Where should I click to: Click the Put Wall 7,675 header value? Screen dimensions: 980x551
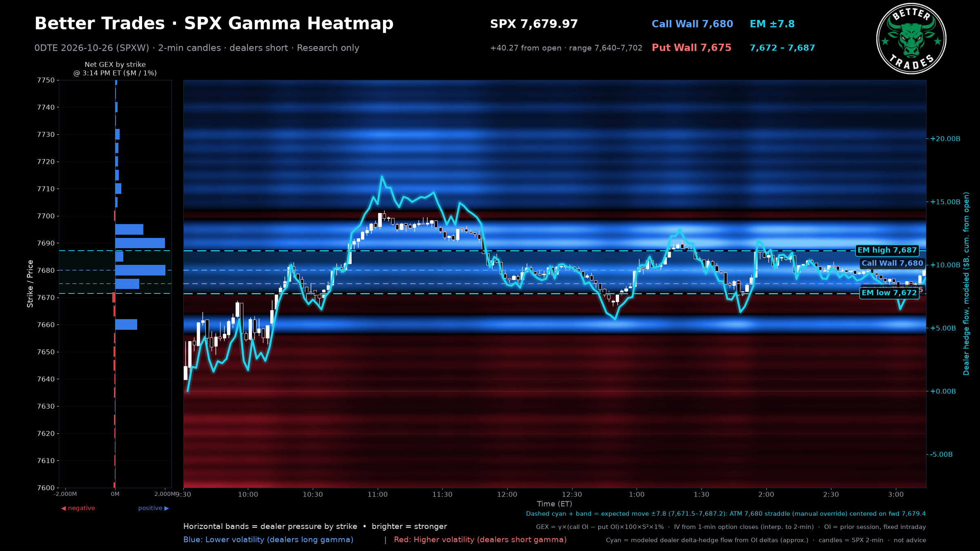pos(691,48)
